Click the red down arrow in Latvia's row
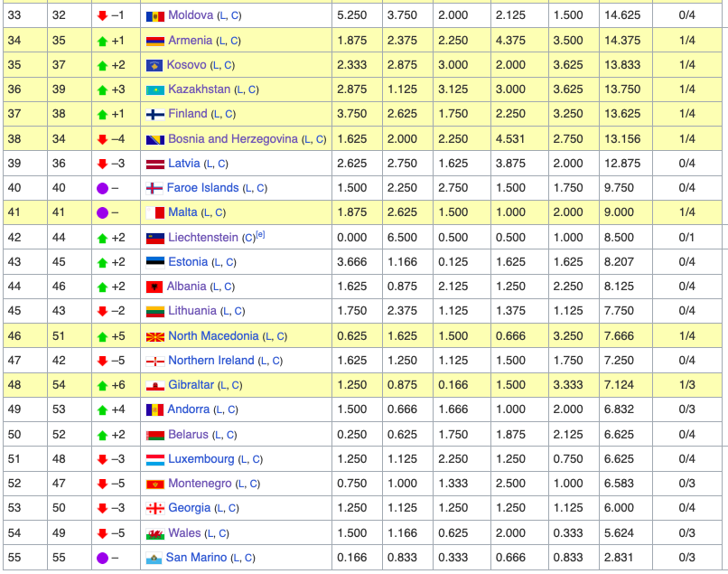The image size is (728, 574). click(x=102, y=164)
